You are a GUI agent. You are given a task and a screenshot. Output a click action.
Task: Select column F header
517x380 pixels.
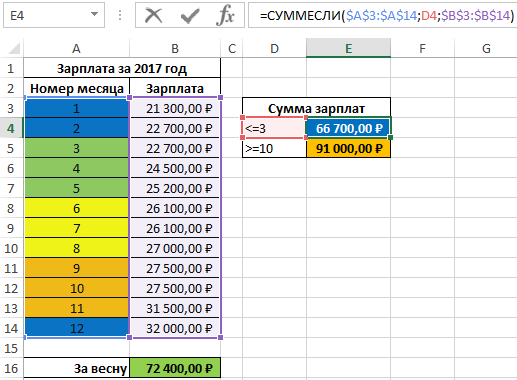click(x=422, y=49)
